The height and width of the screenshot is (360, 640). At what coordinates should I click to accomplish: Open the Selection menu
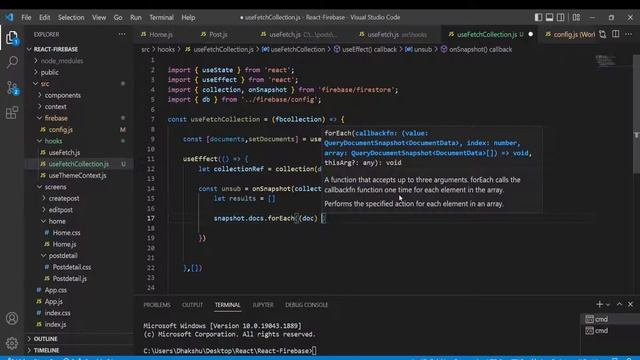[x=71, y=18]
